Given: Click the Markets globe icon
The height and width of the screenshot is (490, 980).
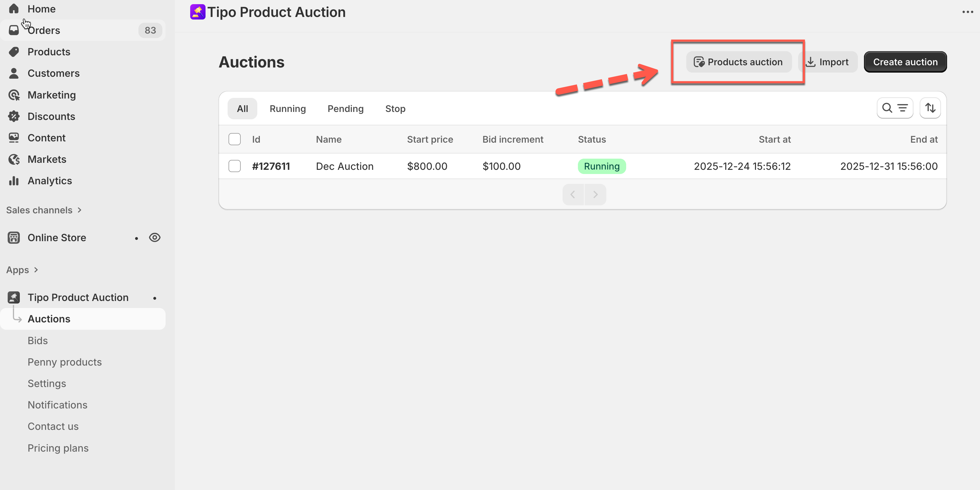Looking at the screenshot, I should 14,159.
